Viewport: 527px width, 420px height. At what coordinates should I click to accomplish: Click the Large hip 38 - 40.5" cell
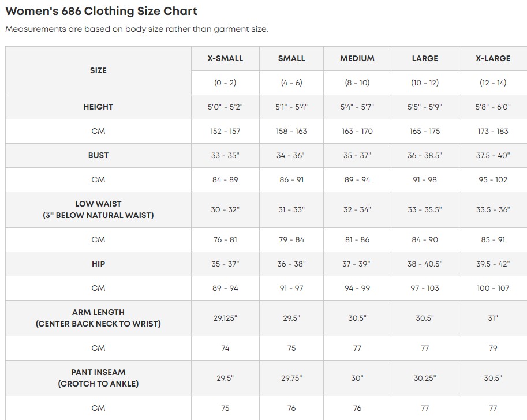click(425, 264)
